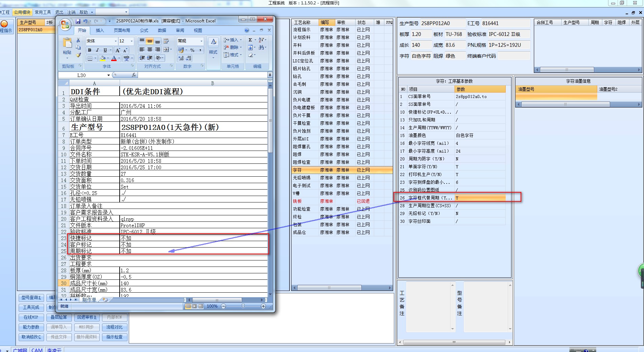This screenshot has width=644, height=352.
Task: Click the 叠层验算 button
Action: tap(59, 317)
